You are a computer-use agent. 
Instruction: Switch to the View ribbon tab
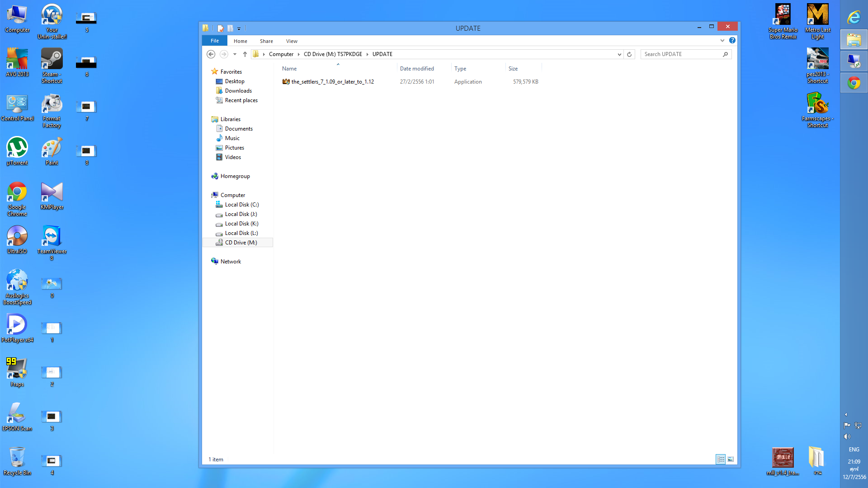click(292, 41)
